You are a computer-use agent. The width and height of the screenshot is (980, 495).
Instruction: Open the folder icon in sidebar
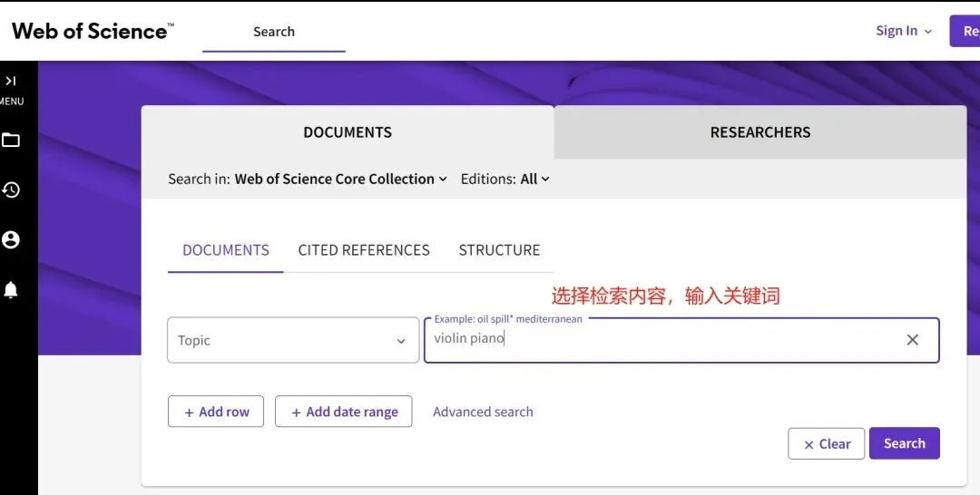point(11,140)
